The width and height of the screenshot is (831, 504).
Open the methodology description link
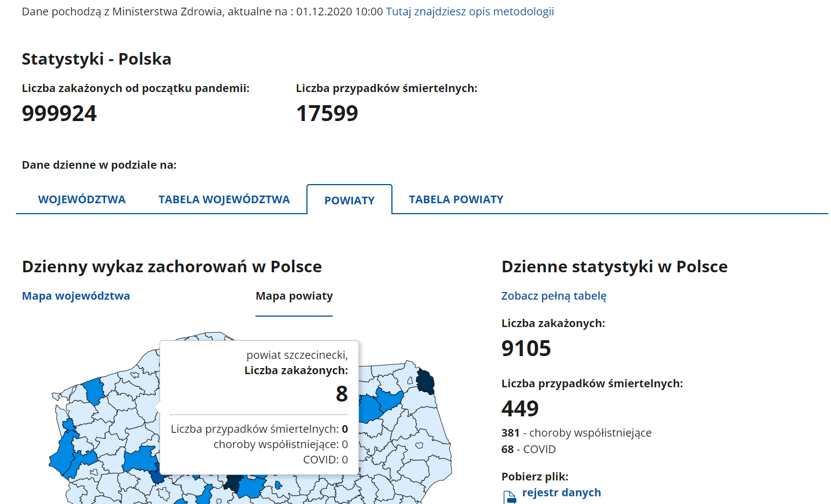(469, 12)
